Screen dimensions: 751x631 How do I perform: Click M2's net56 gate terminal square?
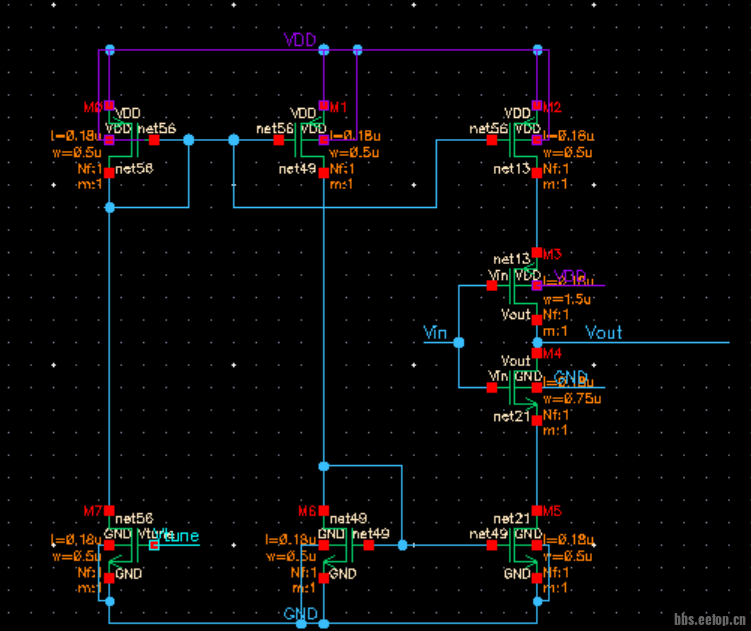[x=492, y=140]
